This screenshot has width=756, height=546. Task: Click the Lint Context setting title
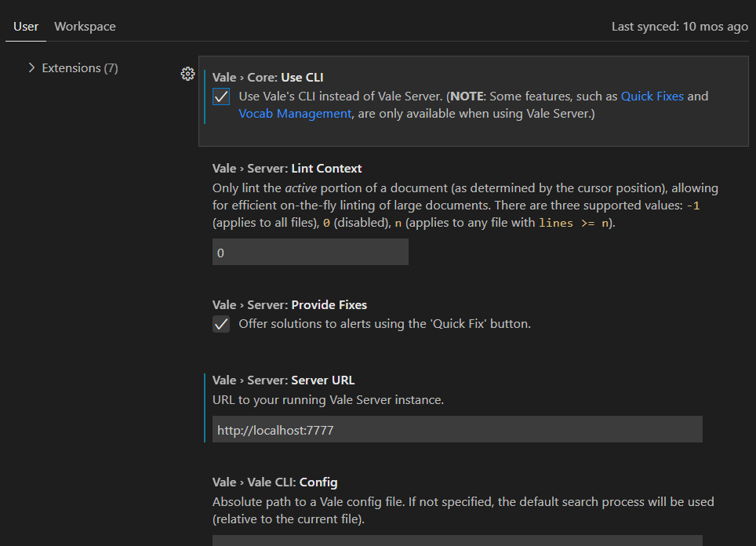pos(287,168)
